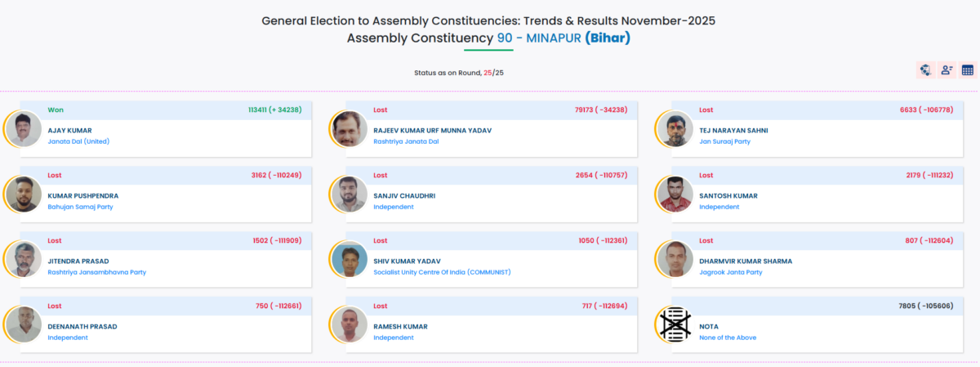Click the NOTA crossed ballot icon
Screen dimensions: 980x367
tap(675, 324)
